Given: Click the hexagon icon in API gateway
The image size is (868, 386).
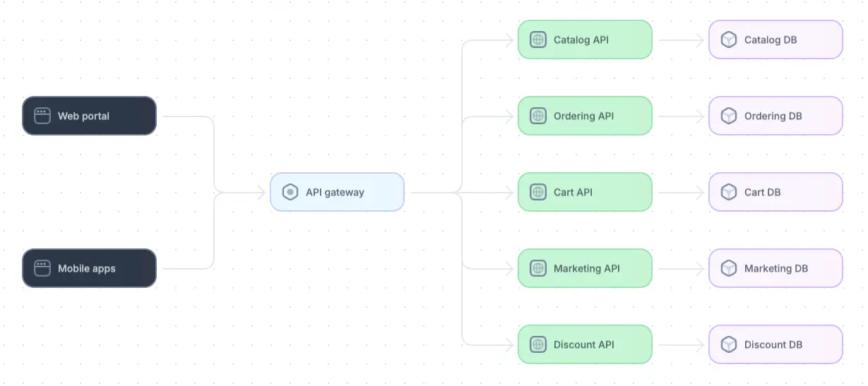Looking at the screenshot, I should click(290, 192).
